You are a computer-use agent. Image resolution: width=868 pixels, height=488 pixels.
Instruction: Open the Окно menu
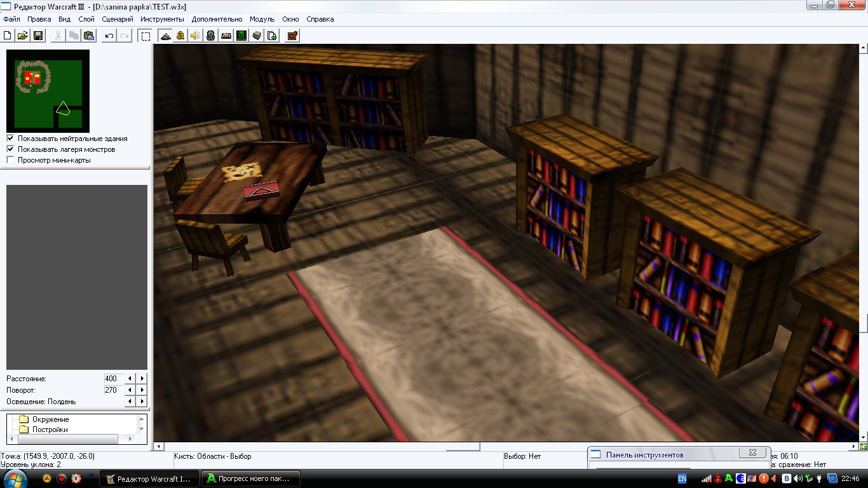click(290, 19)
